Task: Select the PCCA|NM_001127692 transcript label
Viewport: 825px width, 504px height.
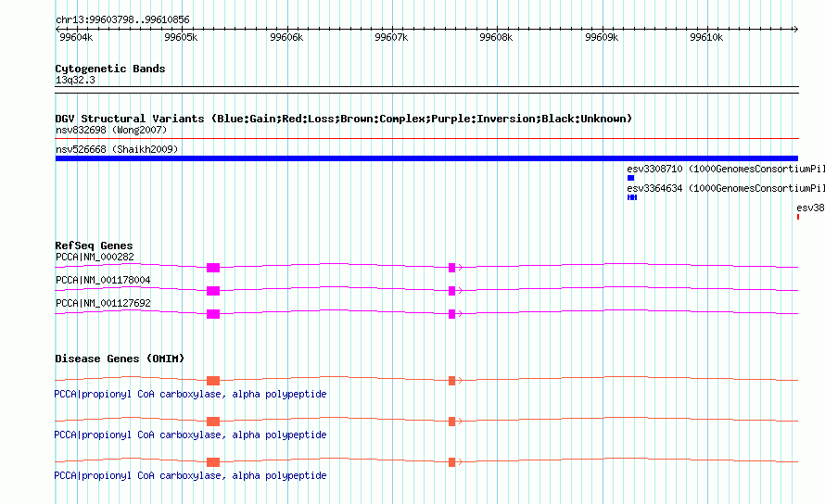Action: click(103, 304)
